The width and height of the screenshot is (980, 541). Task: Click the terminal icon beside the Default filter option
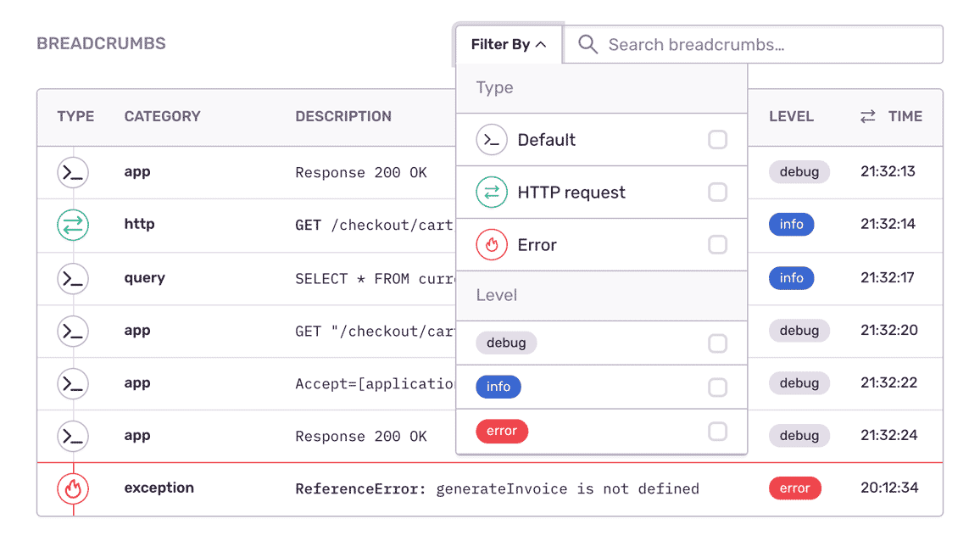coord(492,139)
